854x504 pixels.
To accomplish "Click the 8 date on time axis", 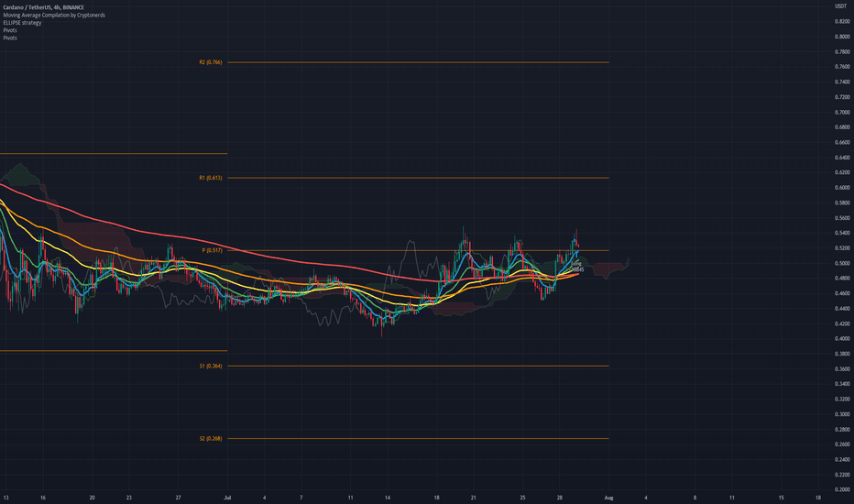I will point(695,498).
